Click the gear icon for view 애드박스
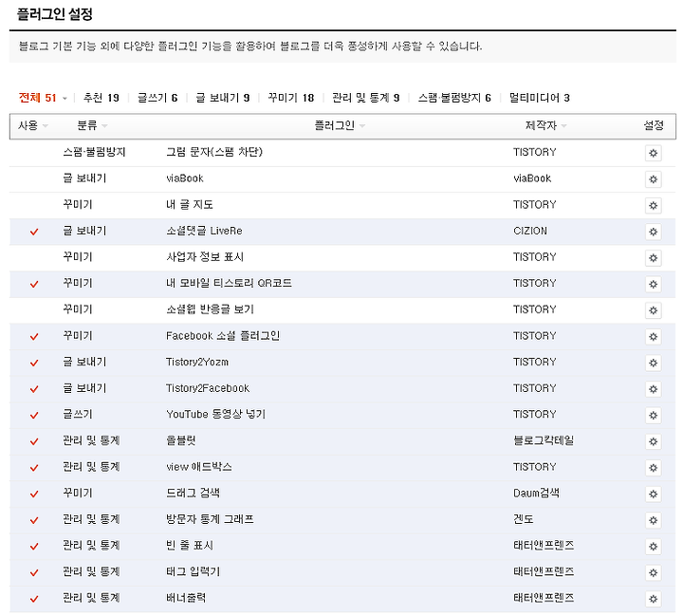 point(653,468)
